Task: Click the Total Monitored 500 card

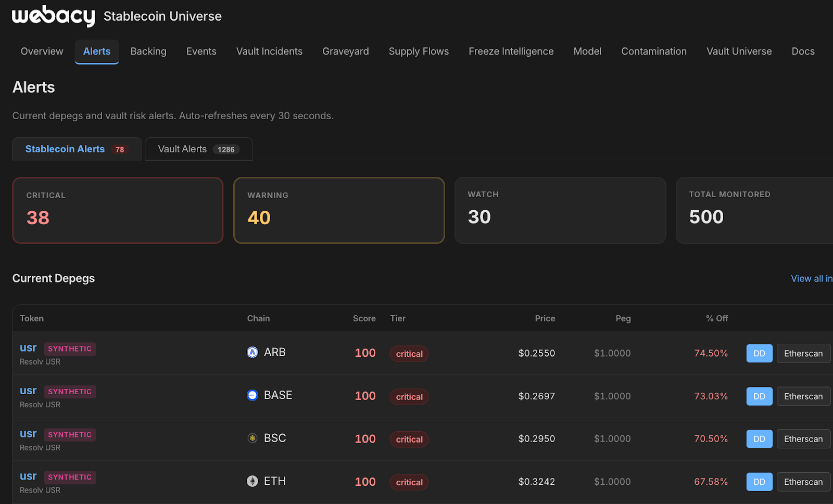Action: pyautogui.click(x=755, y=210)
